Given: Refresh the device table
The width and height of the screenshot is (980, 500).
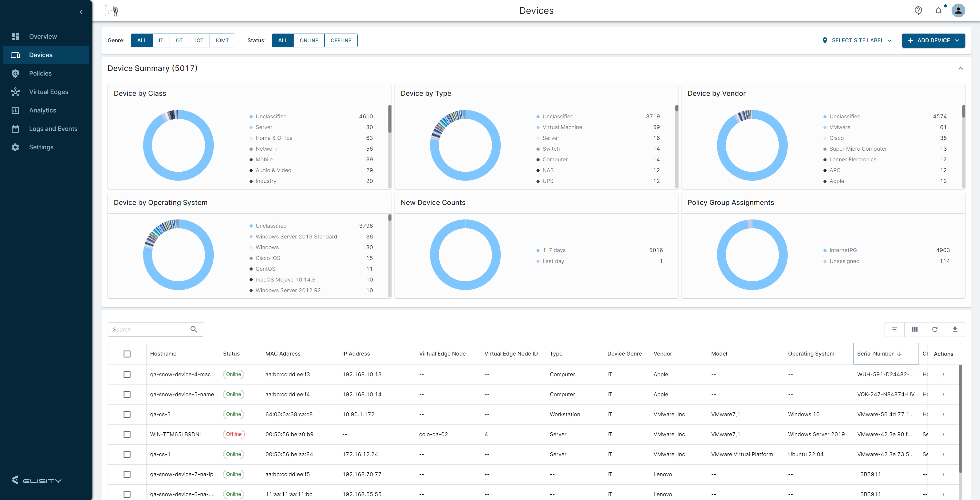Looking at the screenshot, I should (935, 329).
